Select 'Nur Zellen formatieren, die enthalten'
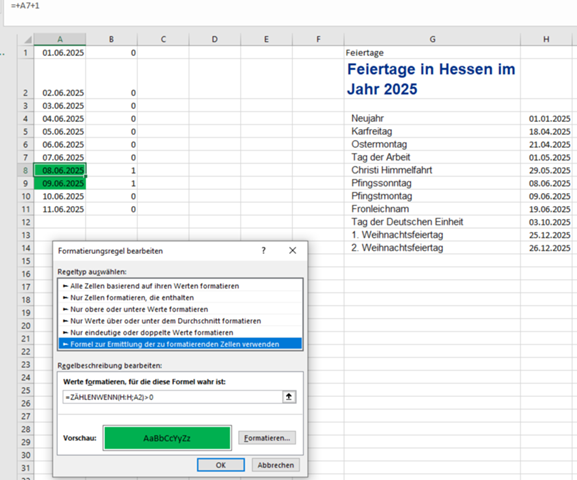 (x=180, y=297)
